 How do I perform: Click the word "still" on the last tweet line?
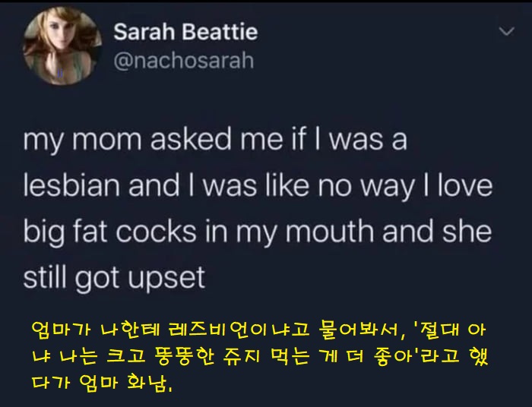point(48,277)
